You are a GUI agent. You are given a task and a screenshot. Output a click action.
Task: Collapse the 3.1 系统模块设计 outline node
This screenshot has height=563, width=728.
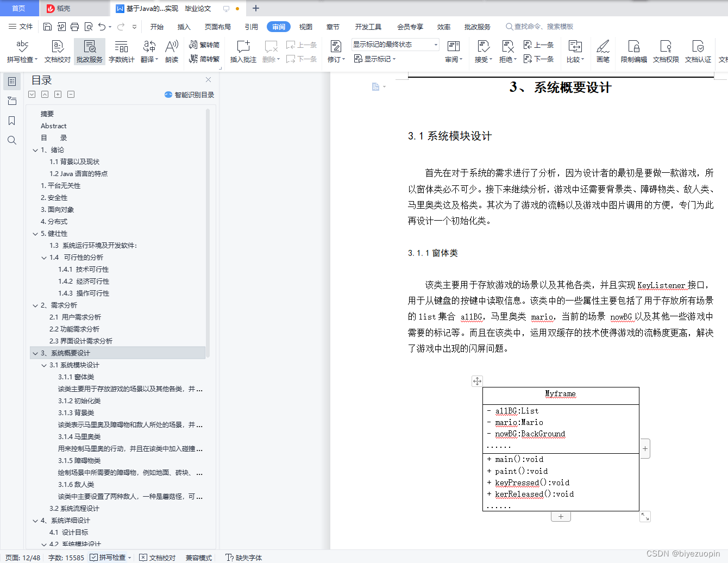tap(44, 365)
